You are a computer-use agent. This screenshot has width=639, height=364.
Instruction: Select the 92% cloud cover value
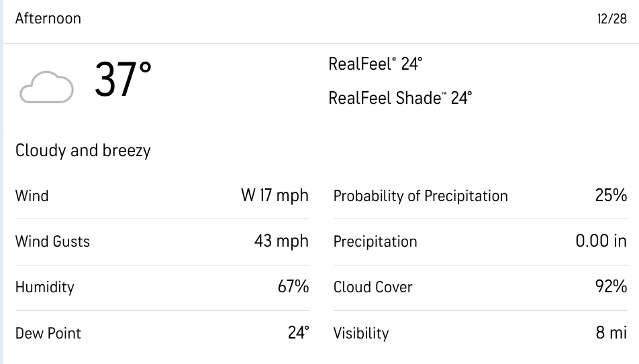click(x=611, y=287)
